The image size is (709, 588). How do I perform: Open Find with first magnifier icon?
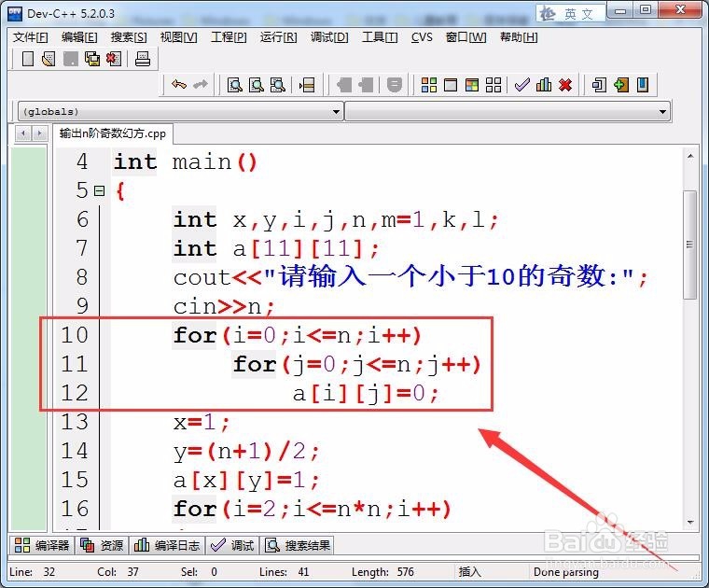point(235,85)
